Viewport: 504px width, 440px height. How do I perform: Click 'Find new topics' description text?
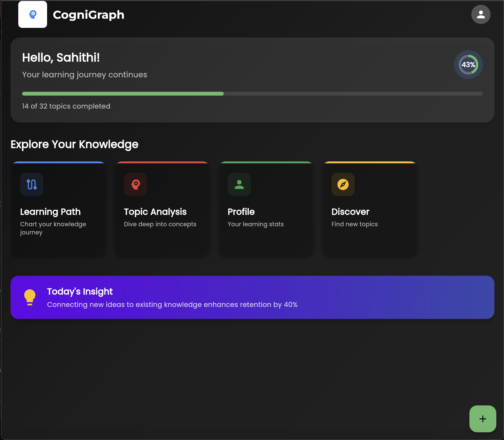pos(354,224)
